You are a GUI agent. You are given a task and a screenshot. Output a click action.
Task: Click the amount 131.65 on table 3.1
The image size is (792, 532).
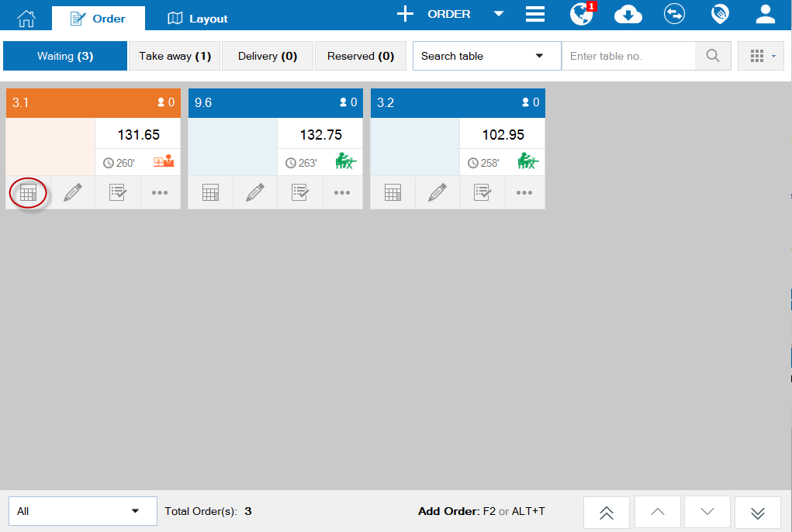[x=138, y=135]
